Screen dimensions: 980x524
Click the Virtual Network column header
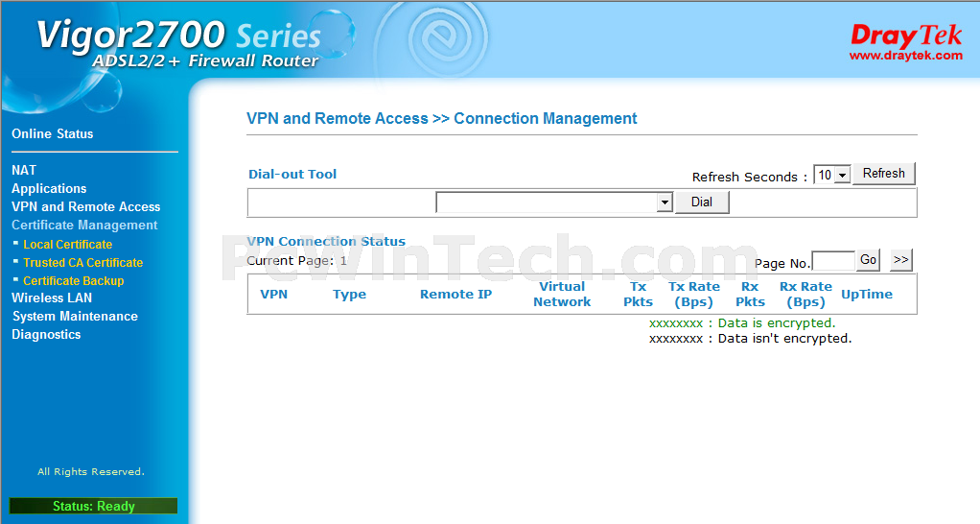click(x=562, y=294)
